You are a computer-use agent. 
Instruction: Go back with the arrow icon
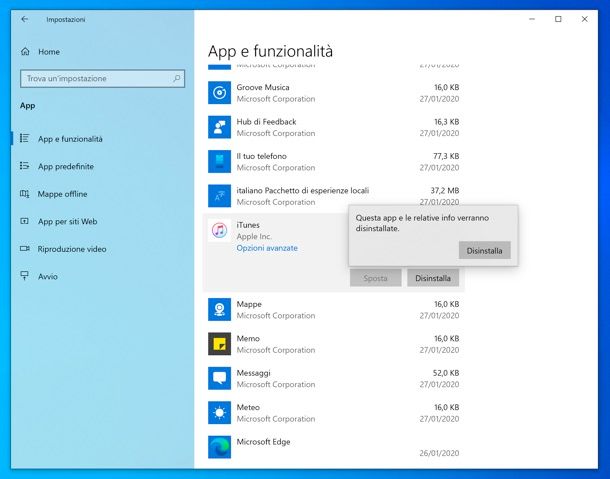[25, 19]
